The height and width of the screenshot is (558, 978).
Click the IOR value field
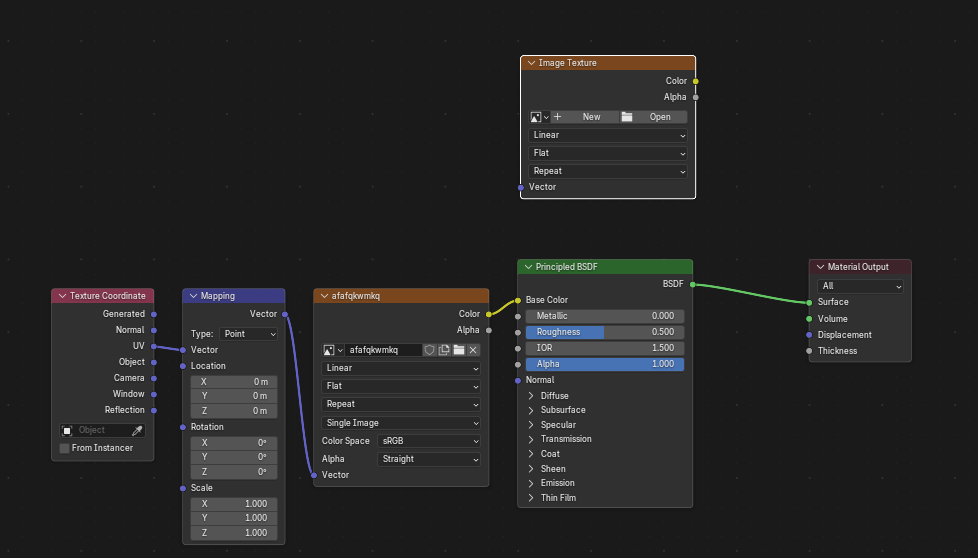(604, 349)
